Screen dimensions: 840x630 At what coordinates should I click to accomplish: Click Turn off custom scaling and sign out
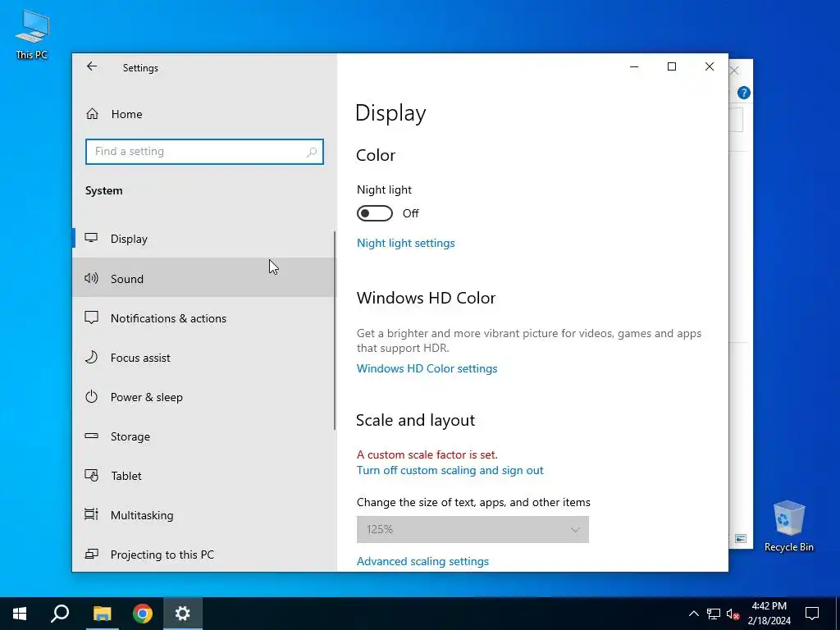[x=450, y=470]
